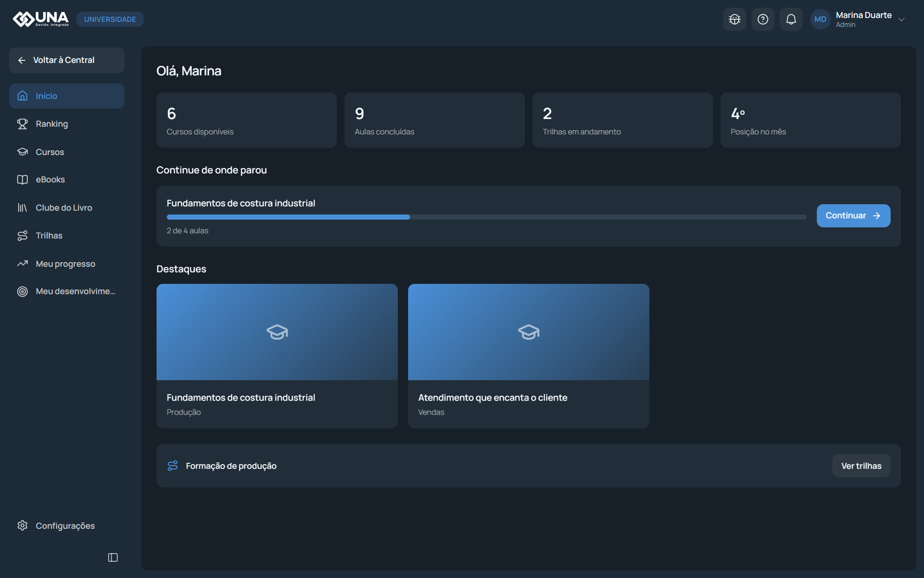The width and height of the screenshot is (924, 578).
Task: Click the Continuar button
Action: coord(853,216)
